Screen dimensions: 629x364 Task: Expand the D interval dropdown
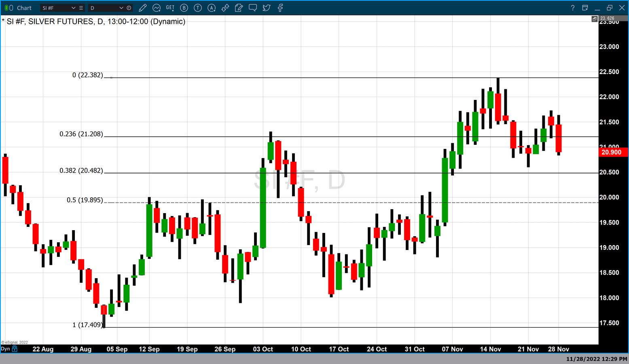(x=121, y=8)
